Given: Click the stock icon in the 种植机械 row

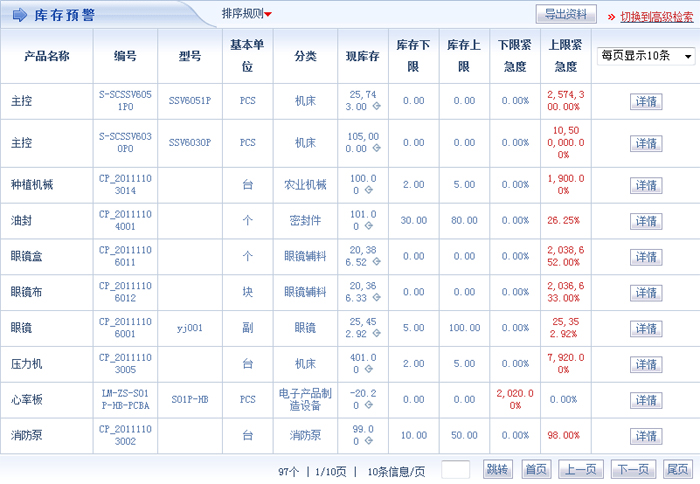Looking at the screenshot, I should 370,190.
